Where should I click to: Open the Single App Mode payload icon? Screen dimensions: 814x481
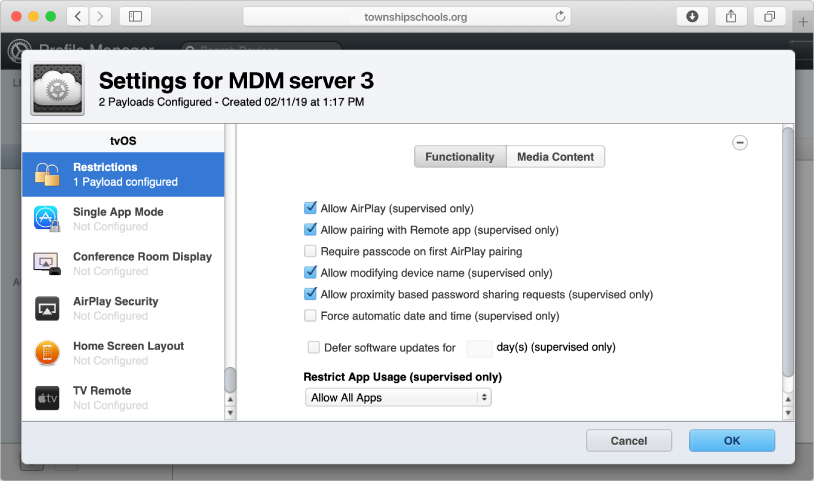tap(48, 219)
